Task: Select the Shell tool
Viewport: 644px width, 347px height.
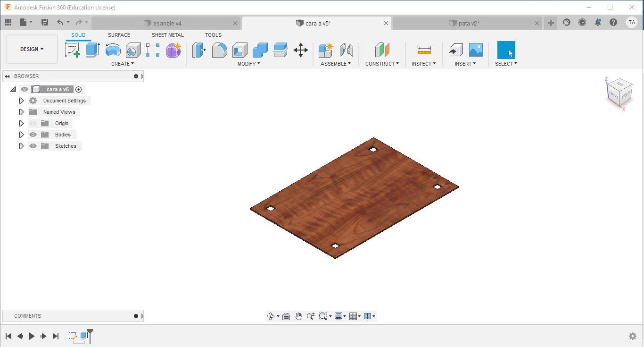Action: [239, 50]
